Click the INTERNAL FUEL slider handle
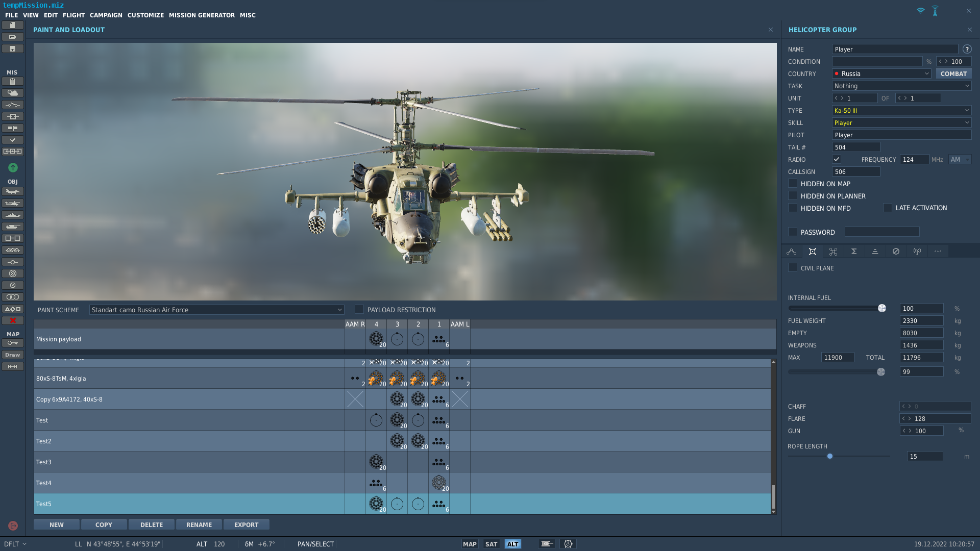The width and height of the screenshot is (980, 551). tap(882, 308)
